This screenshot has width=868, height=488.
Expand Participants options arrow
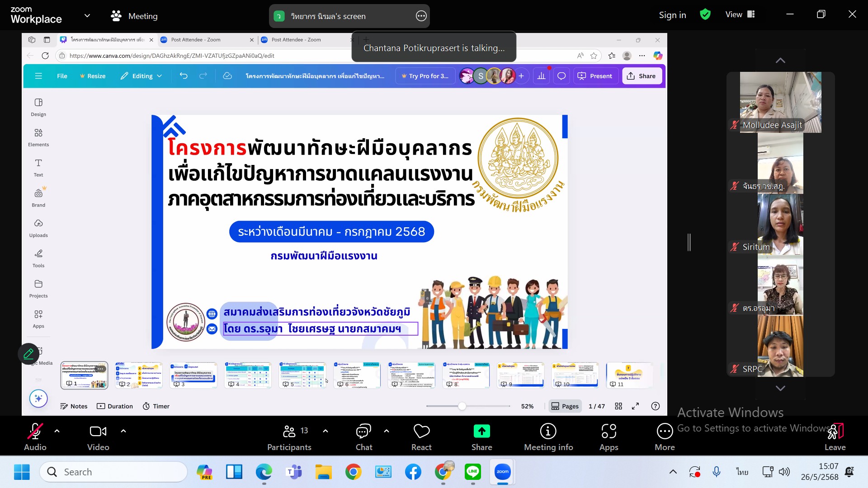(325, 431)
